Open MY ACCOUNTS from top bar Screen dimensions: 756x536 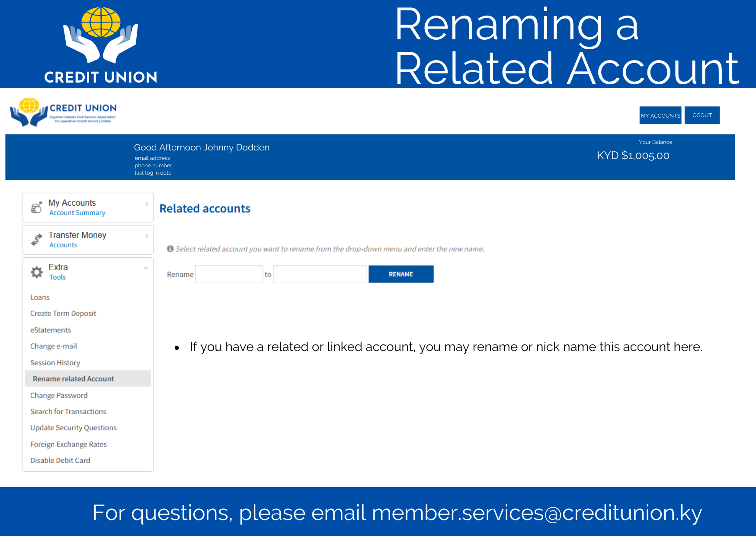coord(660,115)
